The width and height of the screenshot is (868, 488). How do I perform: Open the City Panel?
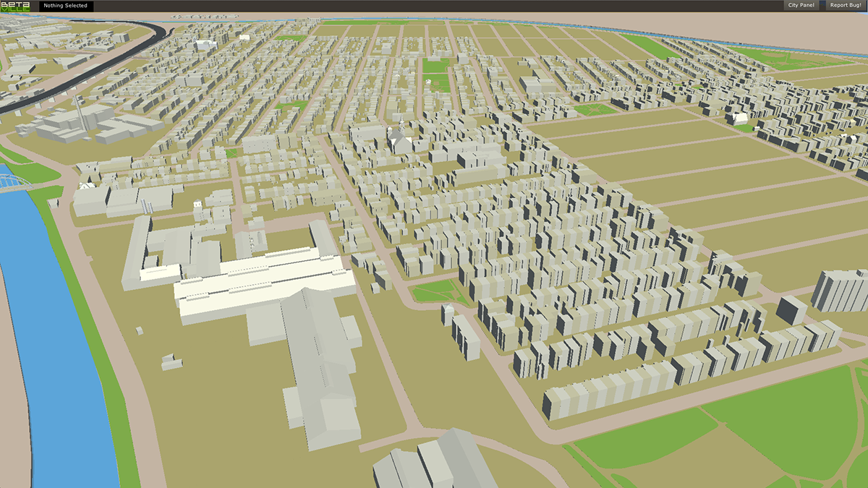click(801, 6)
